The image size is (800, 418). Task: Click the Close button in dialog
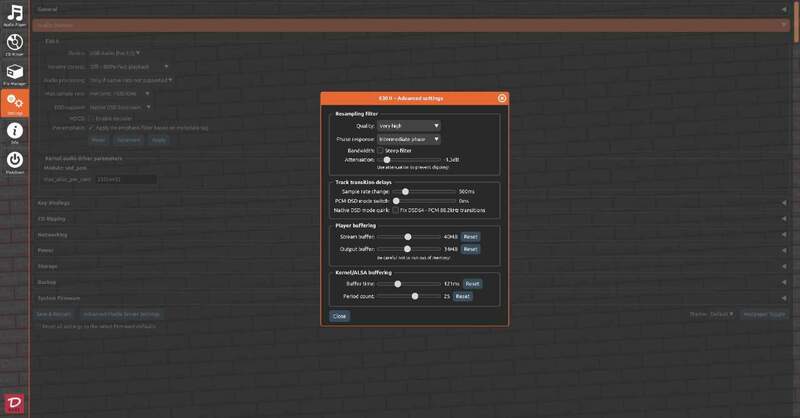coord(339,316)
